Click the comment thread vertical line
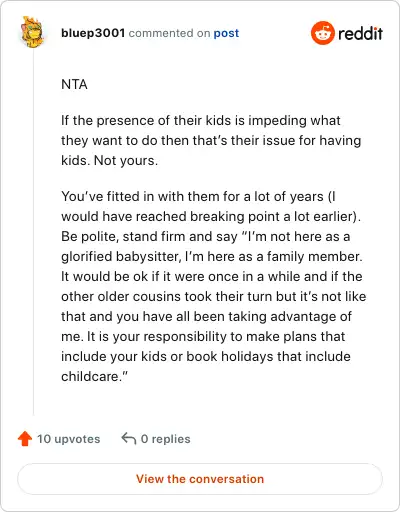Screen dimensions: 400x512 (x=33, y=232)
